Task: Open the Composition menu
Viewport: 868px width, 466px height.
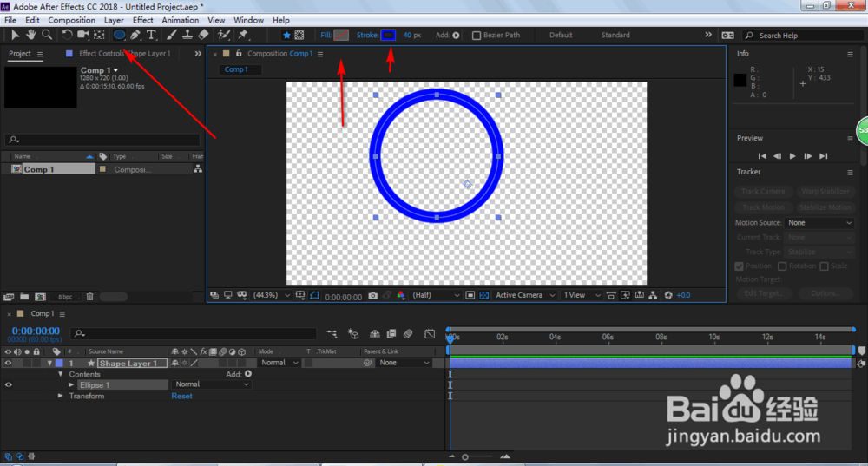Action: coord(71,20)
